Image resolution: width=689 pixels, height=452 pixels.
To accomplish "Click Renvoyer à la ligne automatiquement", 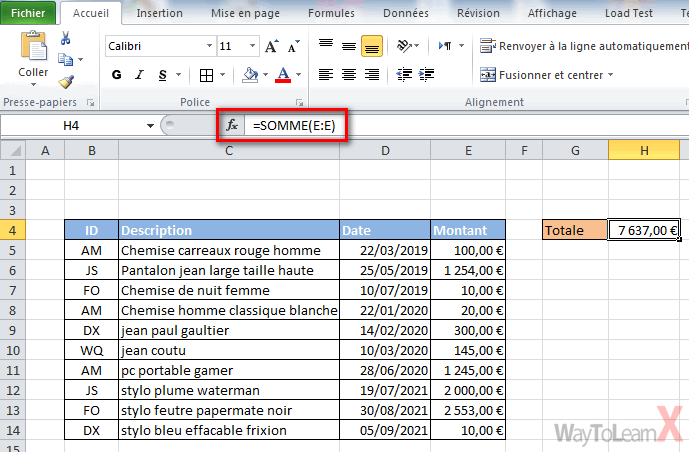I will point(584,46).
